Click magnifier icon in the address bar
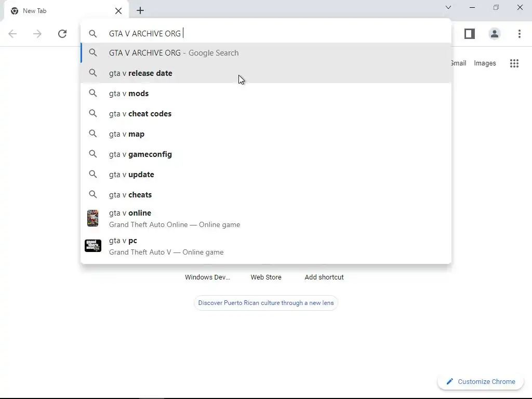The width and height of the screenshot is (532, 399). point(92,34)
